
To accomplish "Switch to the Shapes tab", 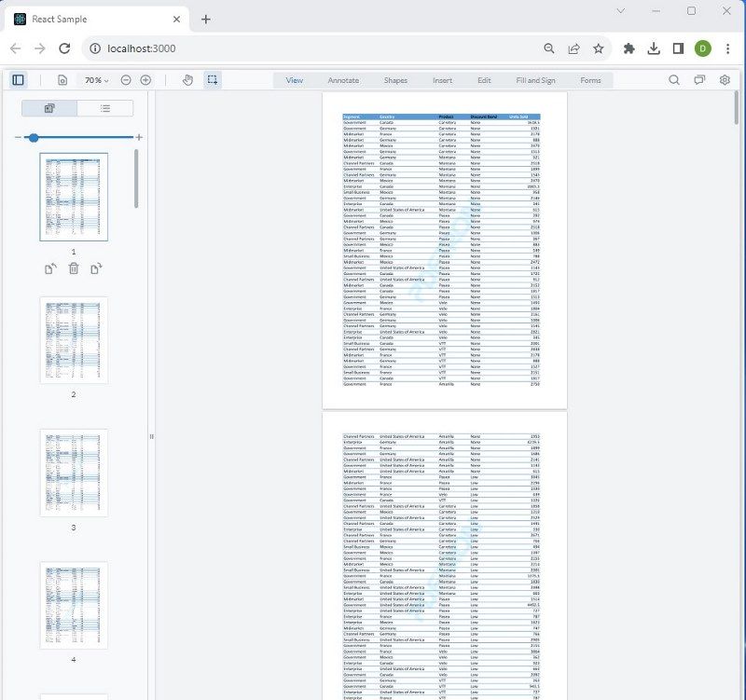I will click(x=395, y=80).
